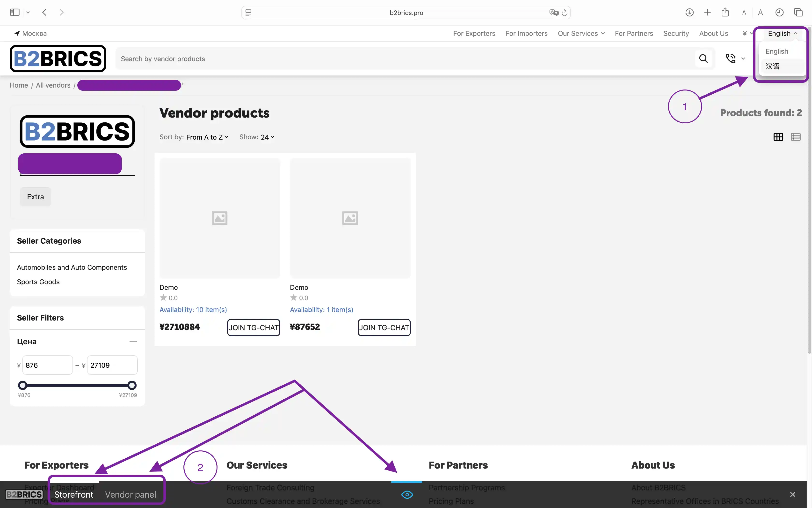The width and height of the screenshot is (812, 508).
Task: Open Demo title with 1 item availability
Action: 299,287
